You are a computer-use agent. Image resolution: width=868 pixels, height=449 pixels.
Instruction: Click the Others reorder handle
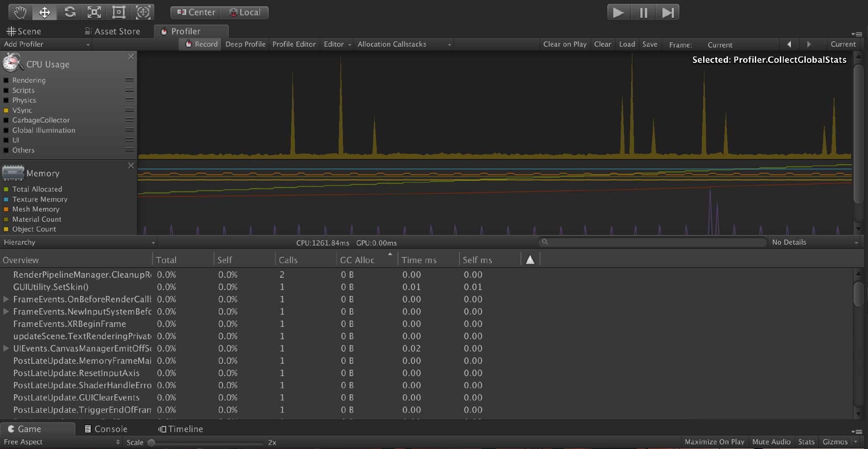pyautogui.click(x=130, y=150)
